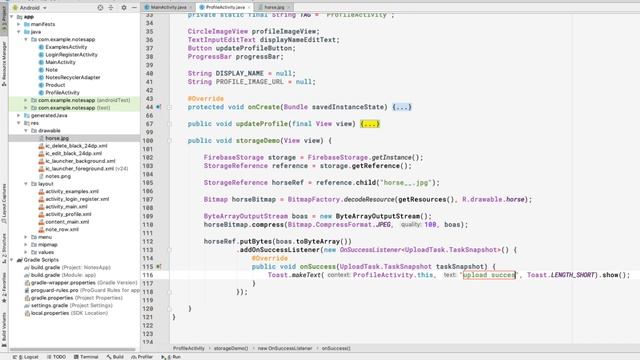Select the ProfileActivity.java tab
The height and width of the screenshot is (360, 640).
click(225, 7)
